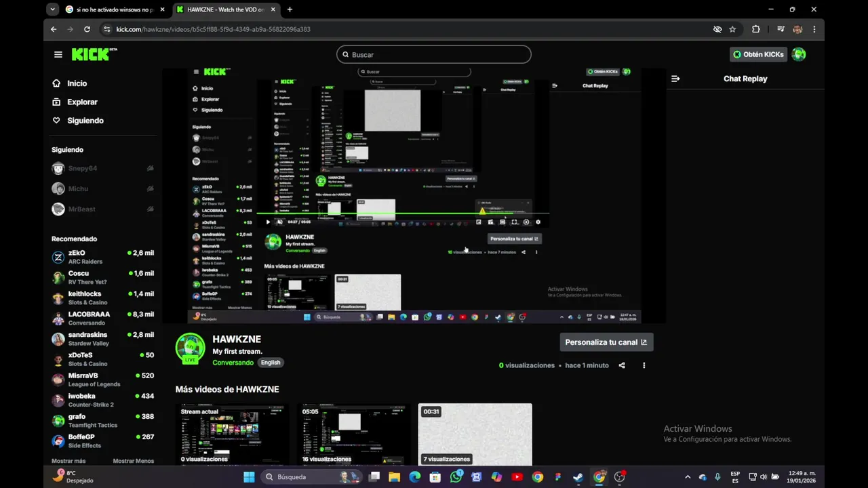Toggle notifications for Michu

(151, 188)
